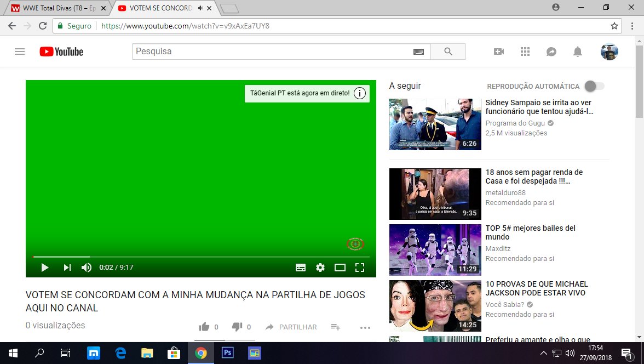
Task: Visit the Programa do Gugu channel
Action: click(x=515, y=123)
